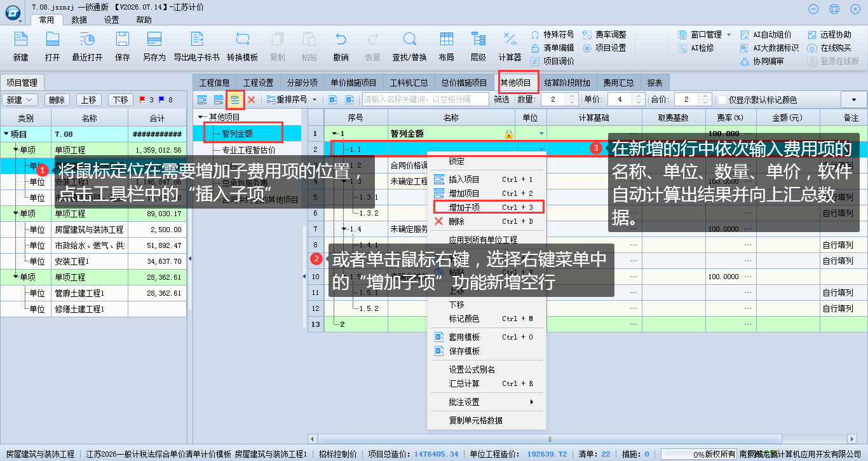Click AI自动组价 in the ribbon
Screen dimensions: 868x461
pos(766,34)
